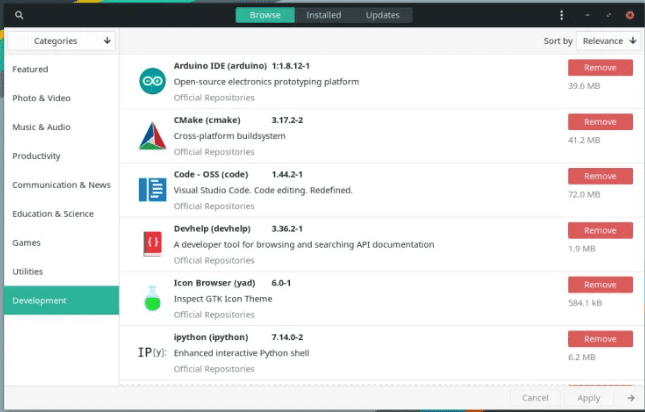Screen dimensions: 645x412
Task: Click 'Cross-platform buildsystem' description
Action: pyautogui.click(x=230, y=136)
